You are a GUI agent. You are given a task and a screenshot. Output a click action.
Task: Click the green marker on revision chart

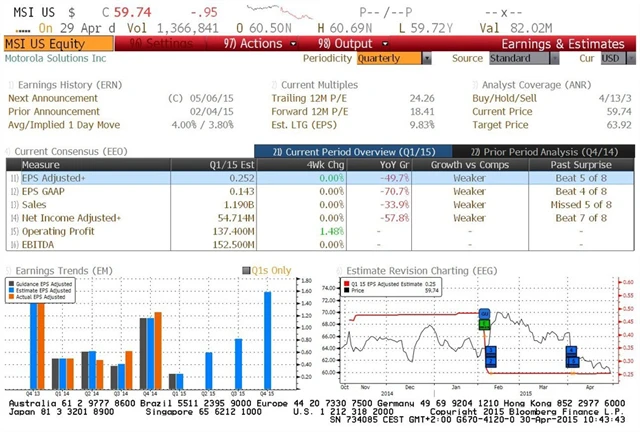(x=484, y=319)
